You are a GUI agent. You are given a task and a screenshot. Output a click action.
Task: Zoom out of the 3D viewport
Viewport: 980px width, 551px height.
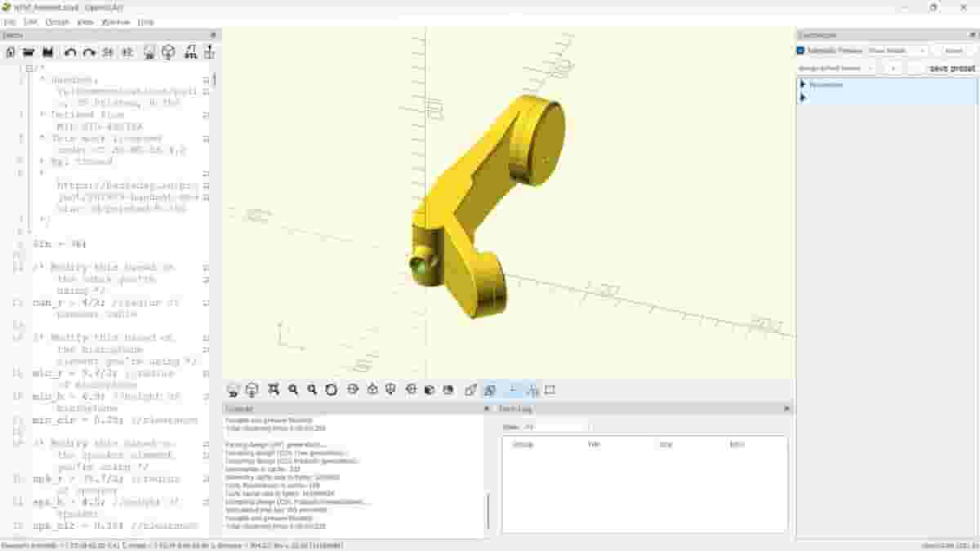click(312, 390)
